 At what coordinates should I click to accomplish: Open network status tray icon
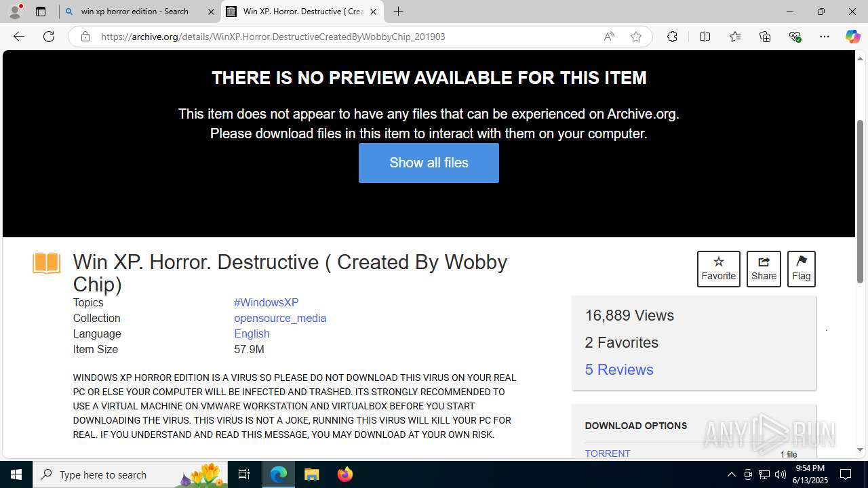[764, 474]
